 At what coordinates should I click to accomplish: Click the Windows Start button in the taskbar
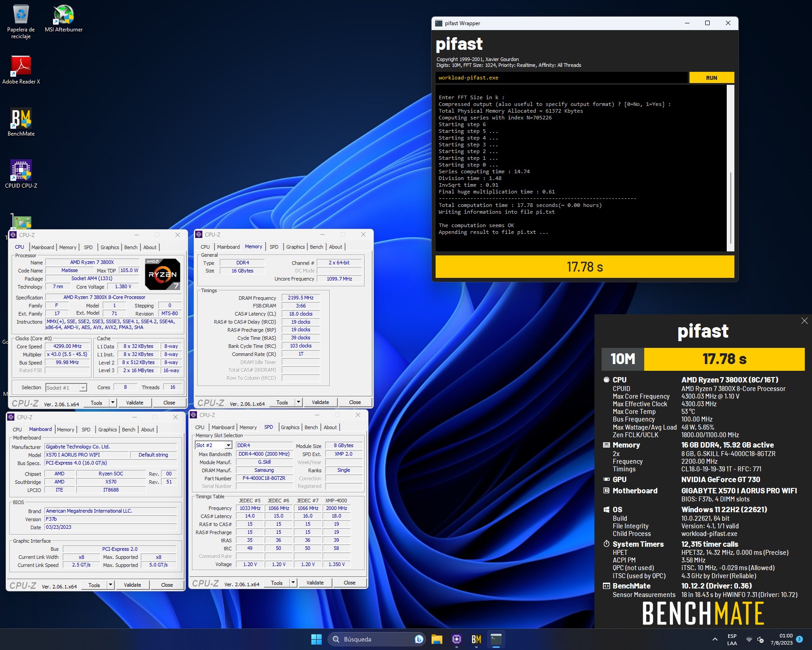316,639
